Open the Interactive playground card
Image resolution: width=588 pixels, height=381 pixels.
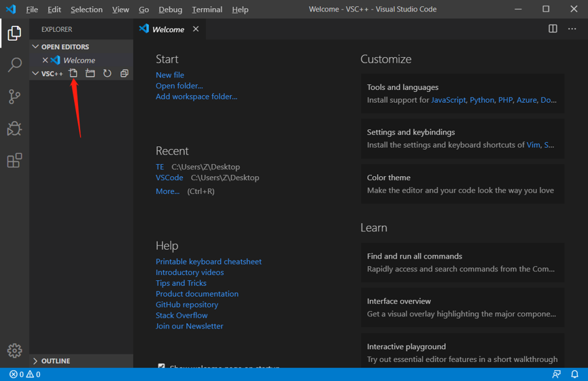coord(462,350)
